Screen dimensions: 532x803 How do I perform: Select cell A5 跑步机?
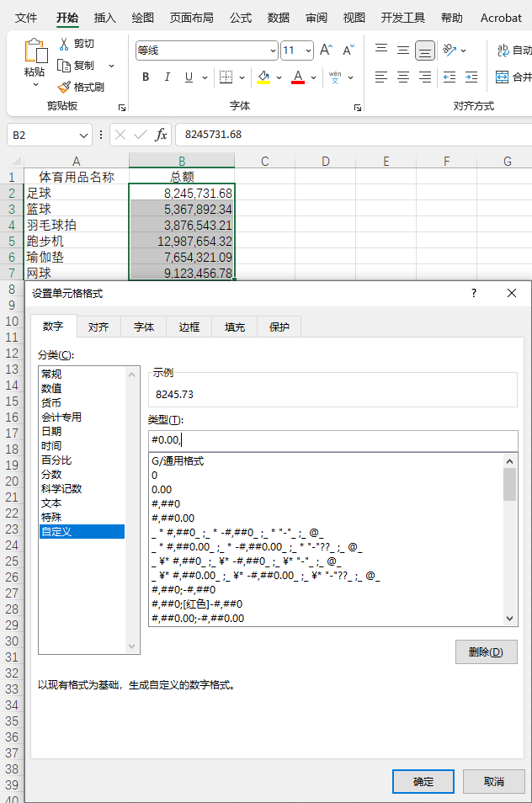click(x=77, y=241)
